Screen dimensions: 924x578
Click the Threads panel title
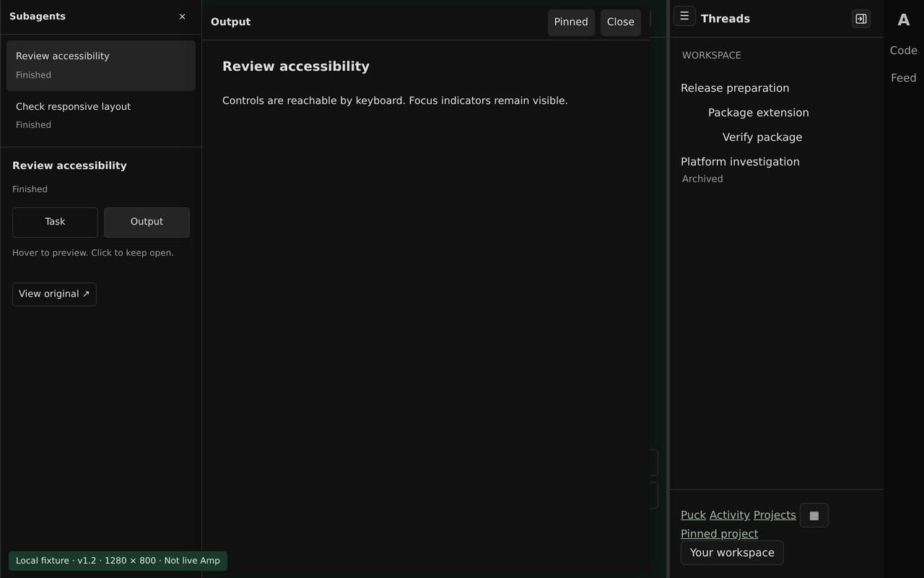click(x=725, y=19)
